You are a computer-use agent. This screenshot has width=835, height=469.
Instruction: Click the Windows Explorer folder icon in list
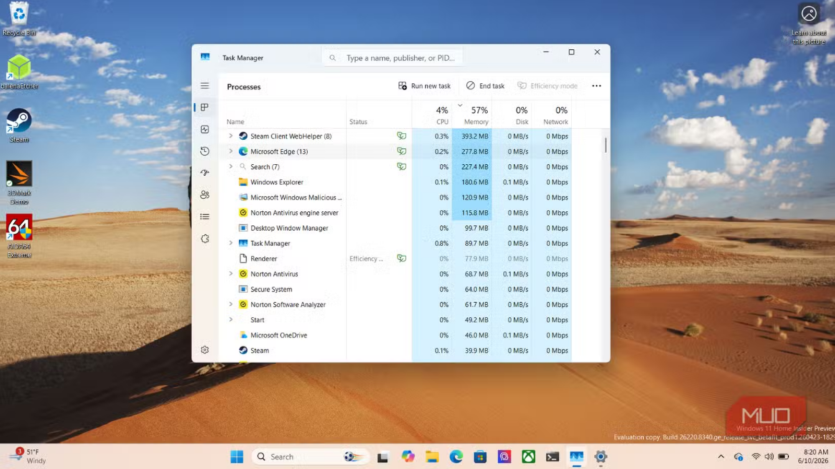point(243,182)
